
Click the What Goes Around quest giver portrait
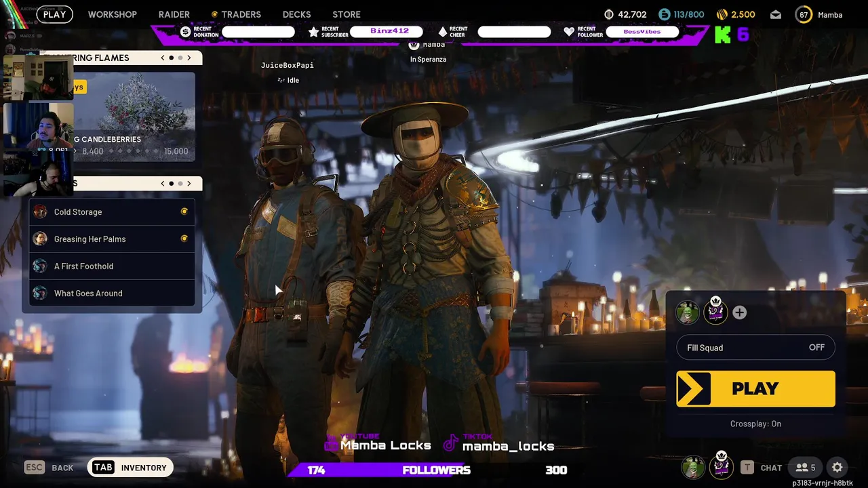point(40,293)
